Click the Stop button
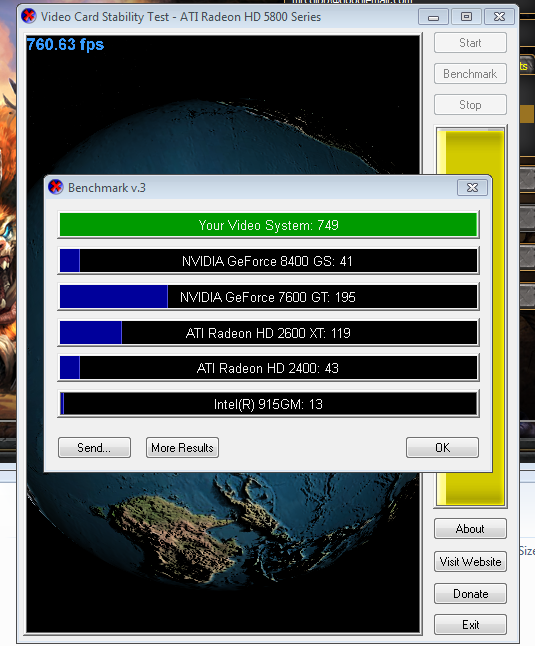This screenshot has height=646, width=535. click(x=470, y=105)
